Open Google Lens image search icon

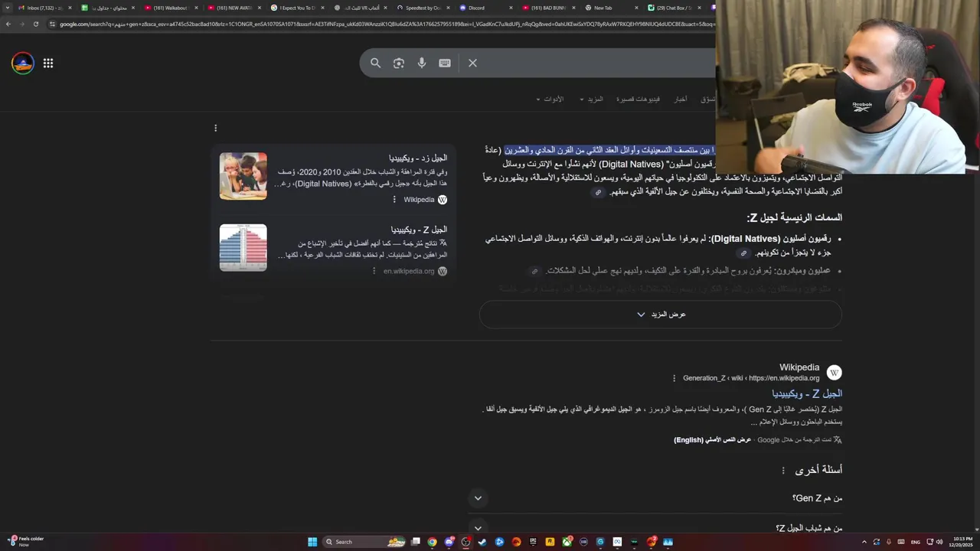398,63
